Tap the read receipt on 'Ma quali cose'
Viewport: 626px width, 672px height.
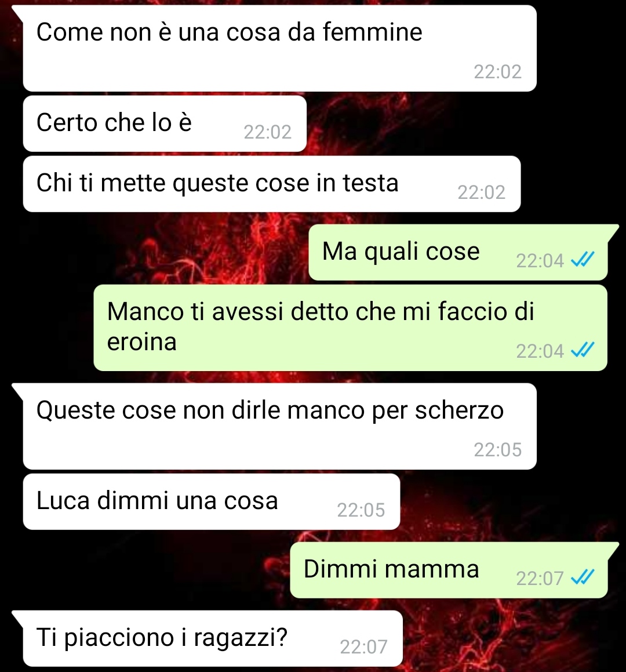point(583,259)
